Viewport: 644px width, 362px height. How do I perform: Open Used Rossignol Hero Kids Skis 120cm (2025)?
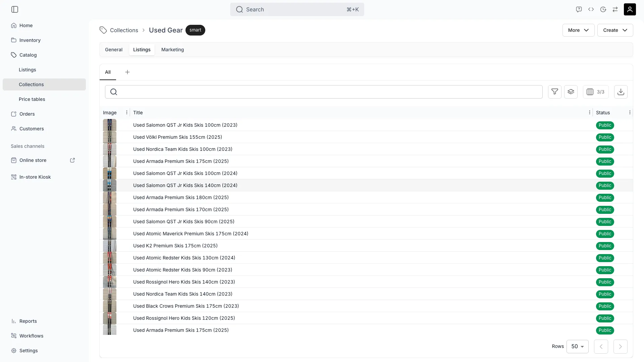pos(184,318)
